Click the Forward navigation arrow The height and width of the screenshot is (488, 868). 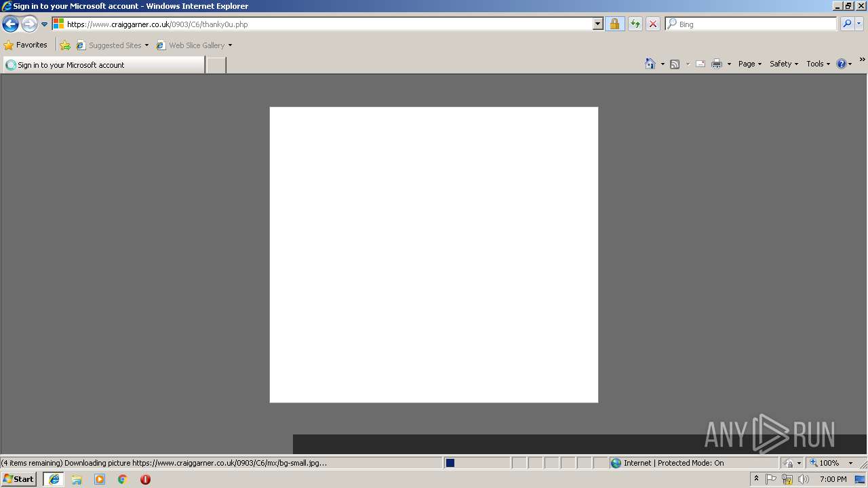click(x=29, y=24)
